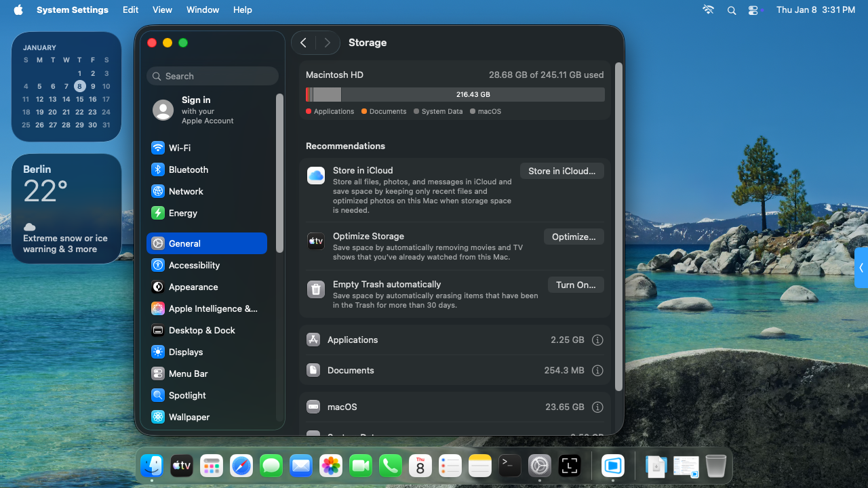Click the info icon next to Applications
868x488 pixels.
[597, 340]
